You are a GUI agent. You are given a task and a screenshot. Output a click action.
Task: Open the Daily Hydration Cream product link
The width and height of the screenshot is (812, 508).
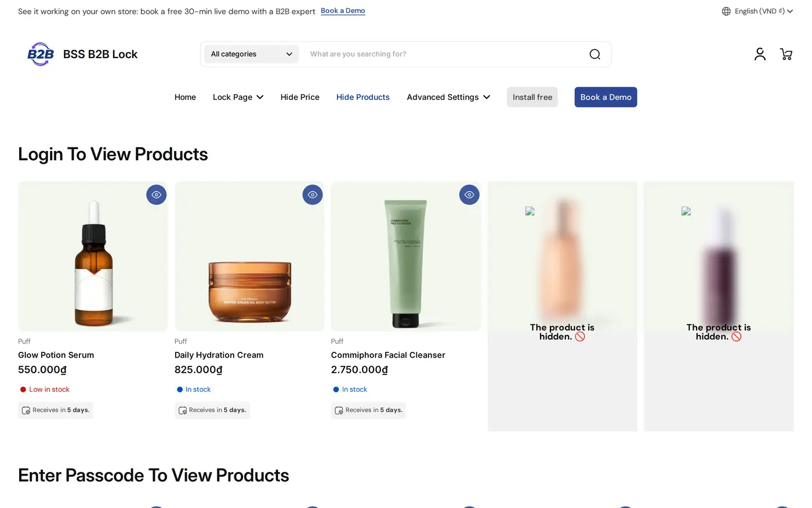[219, 355]
